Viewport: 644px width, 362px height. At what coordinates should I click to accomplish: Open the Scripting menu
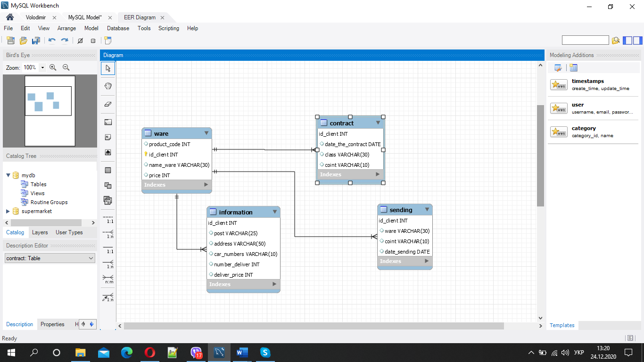tap(169, 28)
